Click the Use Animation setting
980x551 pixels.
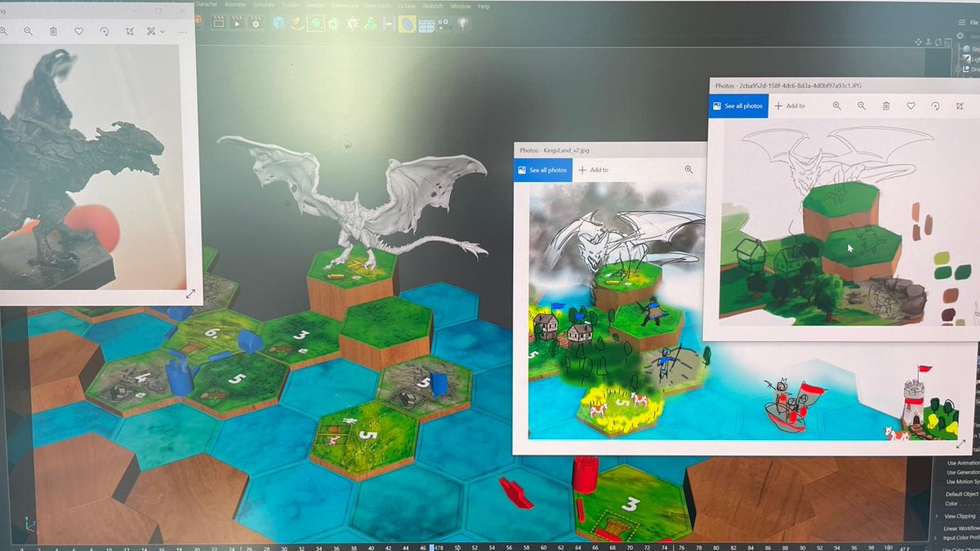tap(962, 462)
